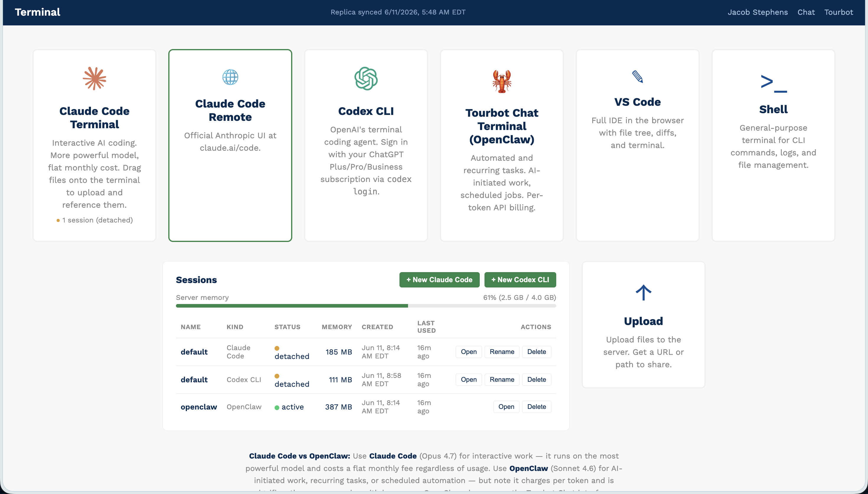The width and height of the screenshot is (868, 494).
Task: Click the 'Server memory' label
Action: click(202, 298)
